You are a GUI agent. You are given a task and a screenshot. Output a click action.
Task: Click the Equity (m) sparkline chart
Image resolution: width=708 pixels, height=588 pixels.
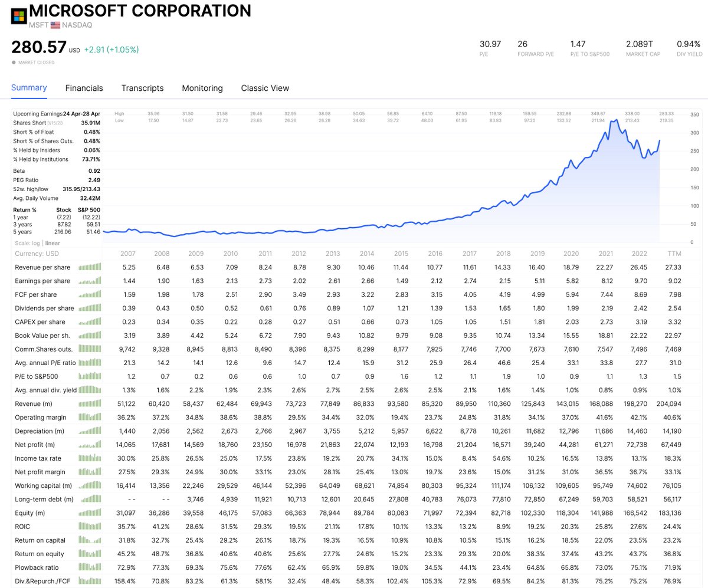click(x=89, y=513)
